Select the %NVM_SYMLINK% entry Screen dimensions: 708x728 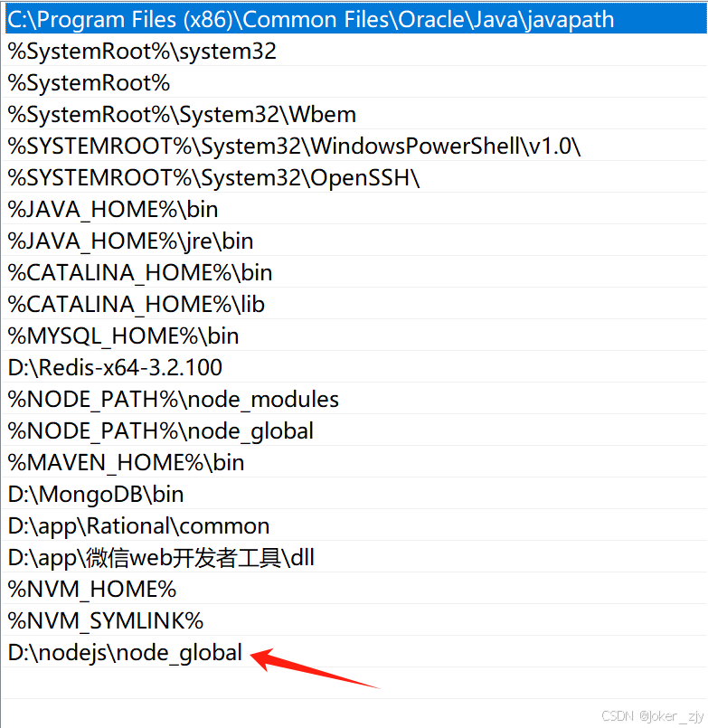point(356,620)
